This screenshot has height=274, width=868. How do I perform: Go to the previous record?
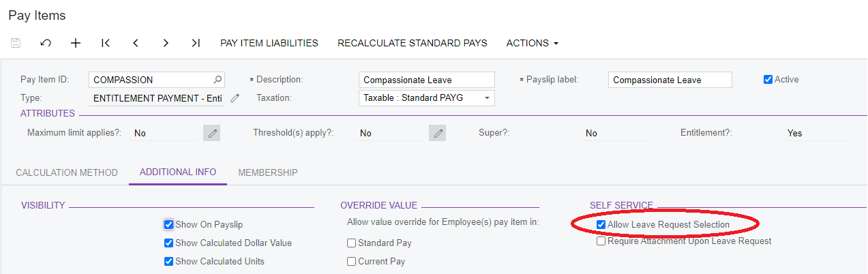point(136,43)
